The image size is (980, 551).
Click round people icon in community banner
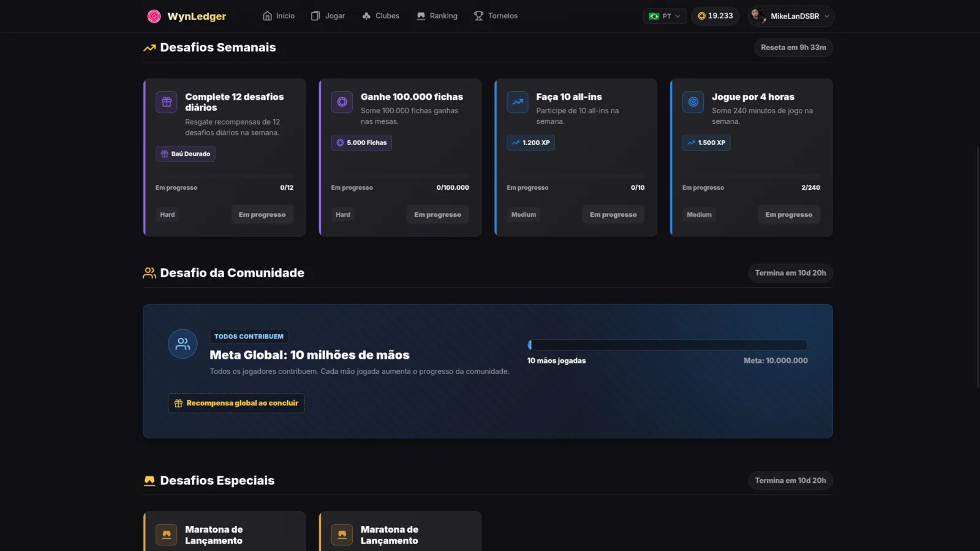point(183,344)
